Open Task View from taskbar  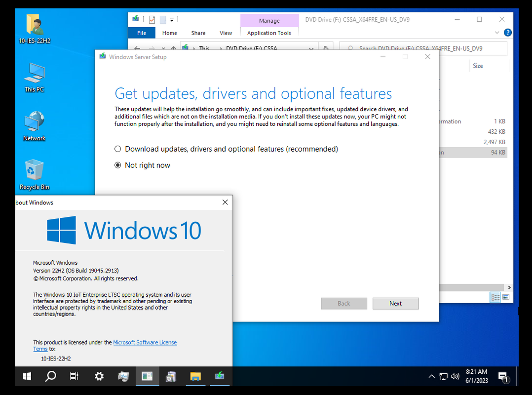(74, 376)
